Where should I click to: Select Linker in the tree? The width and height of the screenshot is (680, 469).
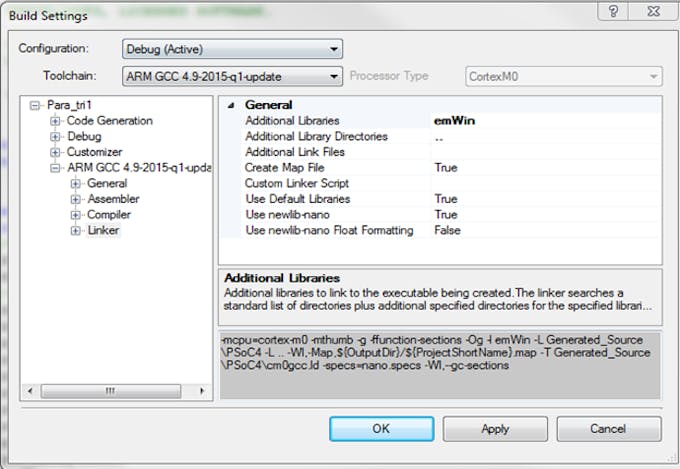point(103,230)
